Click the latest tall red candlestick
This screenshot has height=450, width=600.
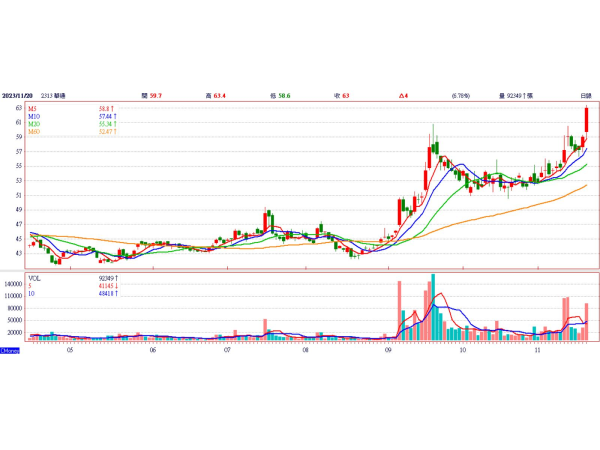pyautogui.click(x=586, y=118)
